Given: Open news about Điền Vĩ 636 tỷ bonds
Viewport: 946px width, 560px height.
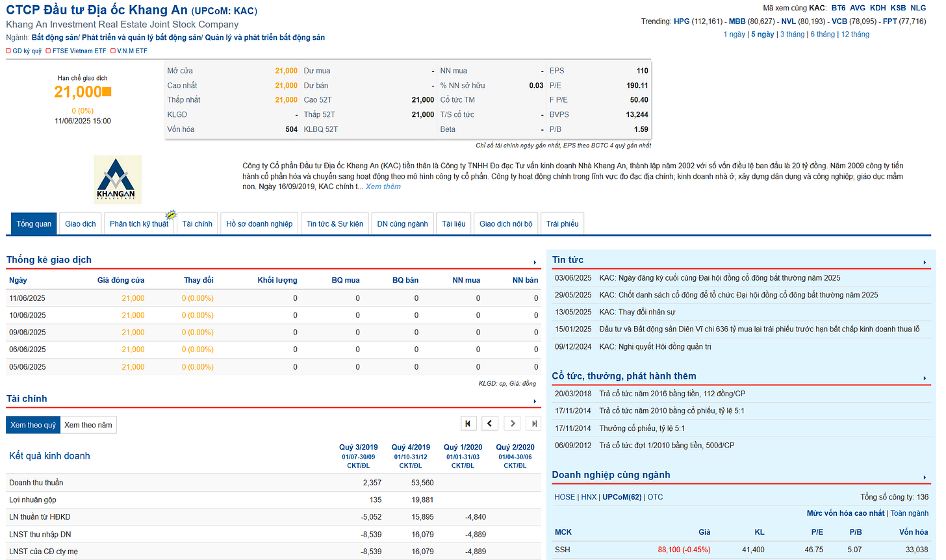Looking at the screenshot, I should (x=760, y=329).
